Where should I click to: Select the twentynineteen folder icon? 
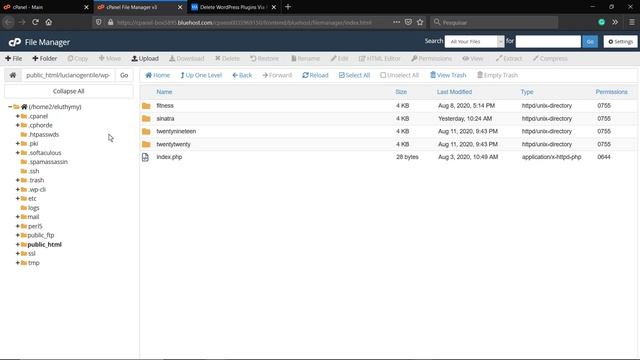coord(146,131)
